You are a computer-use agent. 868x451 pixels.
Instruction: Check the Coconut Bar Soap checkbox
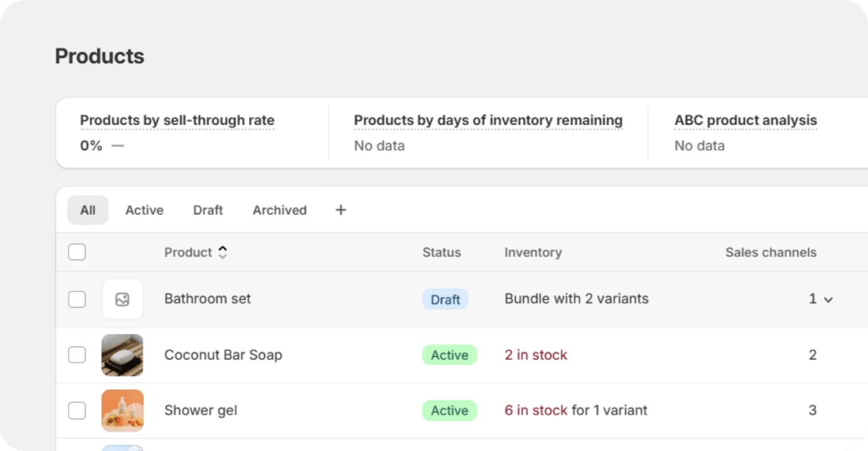coord(77,355)
